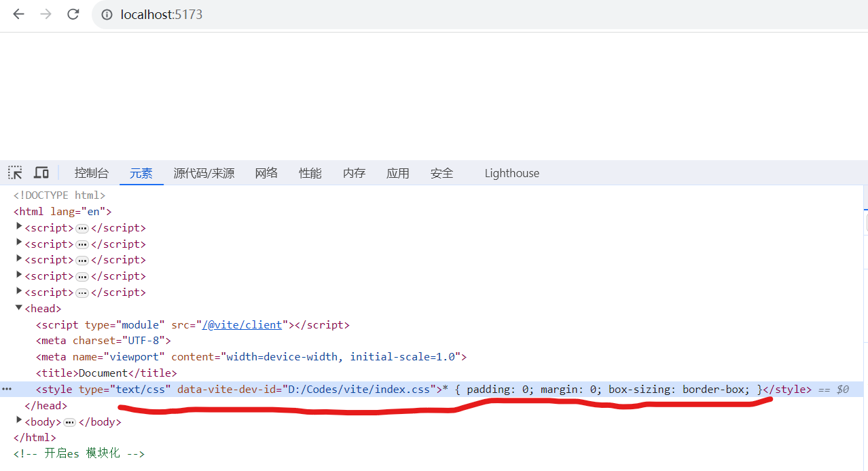Open the 源代码/来源 tab

(204, 173)
